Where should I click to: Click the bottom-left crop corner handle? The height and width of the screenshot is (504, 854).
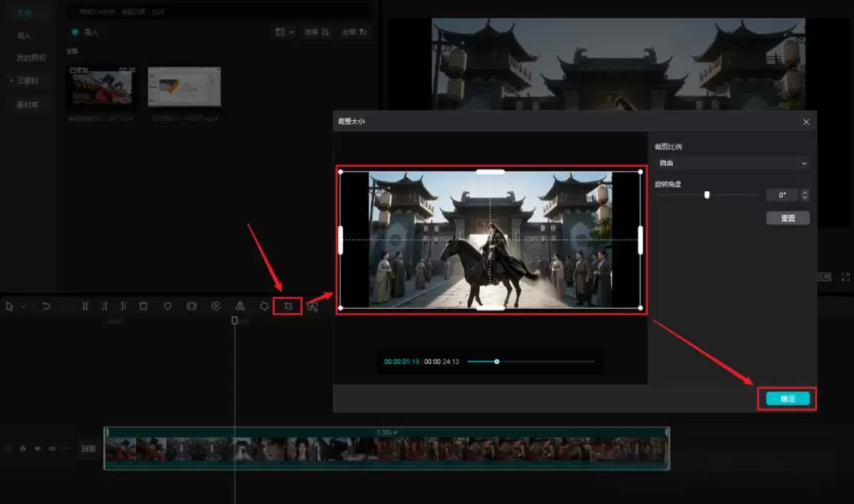point(341,308)
